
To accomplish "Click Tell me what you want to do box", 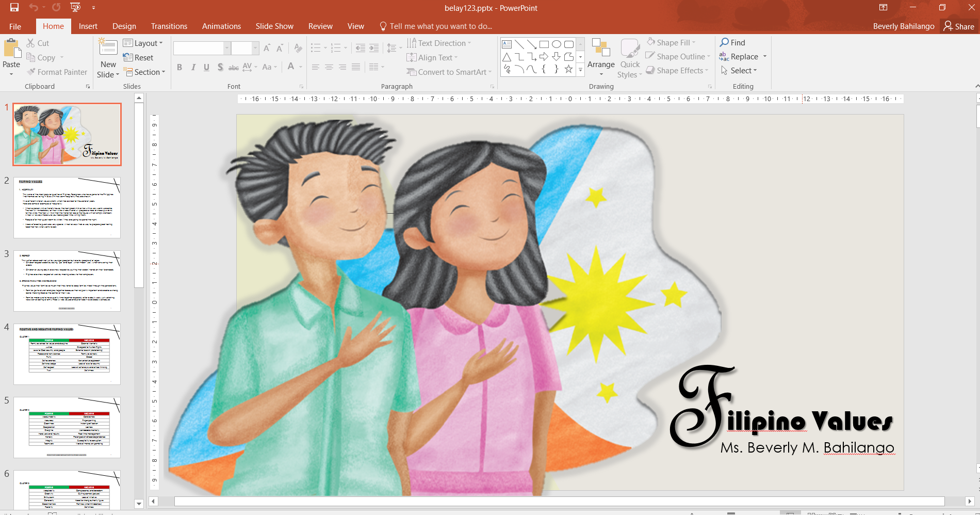I will tap(436, 26).
